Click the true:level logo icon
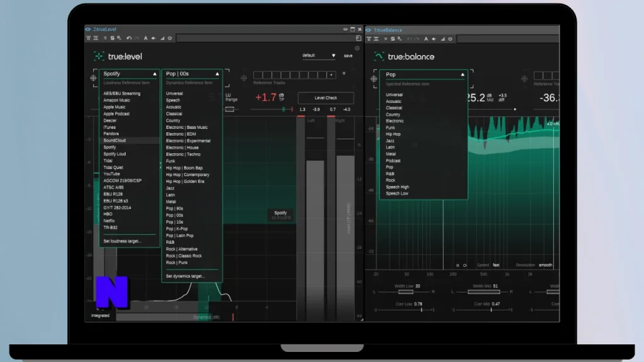 pyautogui.click(x=99, y=56)
